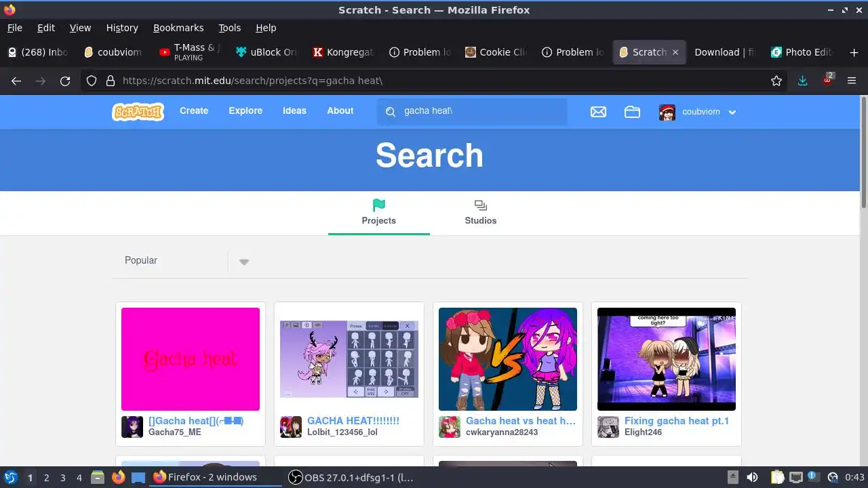The image size is (868, 488).
Task: Click the shield tracking protection icon
Action: (92, 81)
